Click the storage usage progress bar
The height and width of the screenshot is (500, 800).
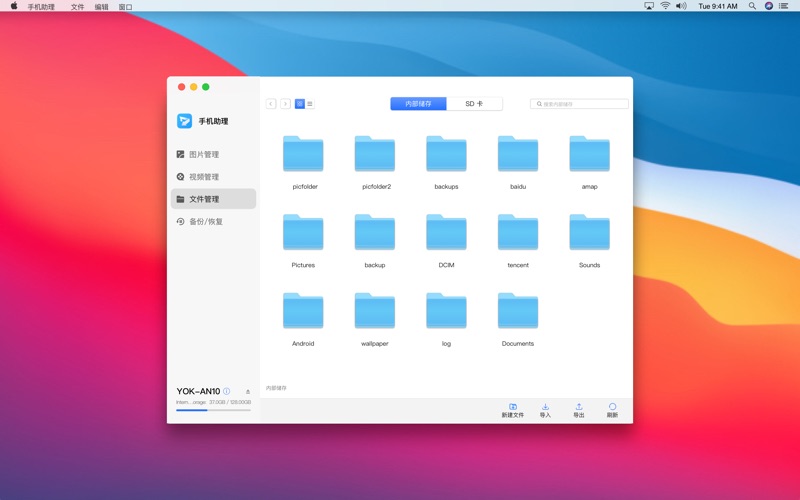[x=213, y=410]
